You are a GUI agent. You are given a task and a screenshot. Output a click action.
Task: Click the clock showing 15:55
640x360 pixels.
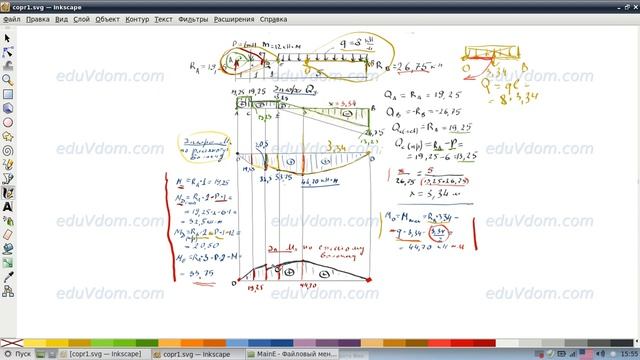tap(629, 354)
